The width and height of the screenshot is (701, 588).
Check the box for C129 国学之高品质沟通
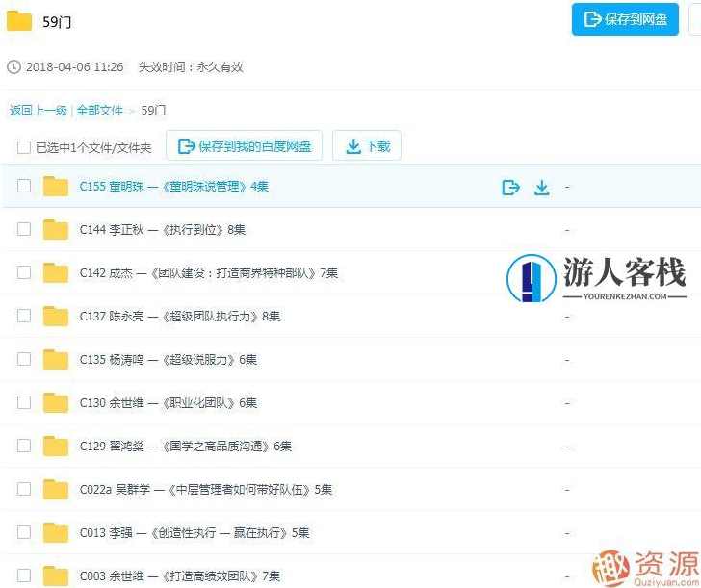(24, 446)
